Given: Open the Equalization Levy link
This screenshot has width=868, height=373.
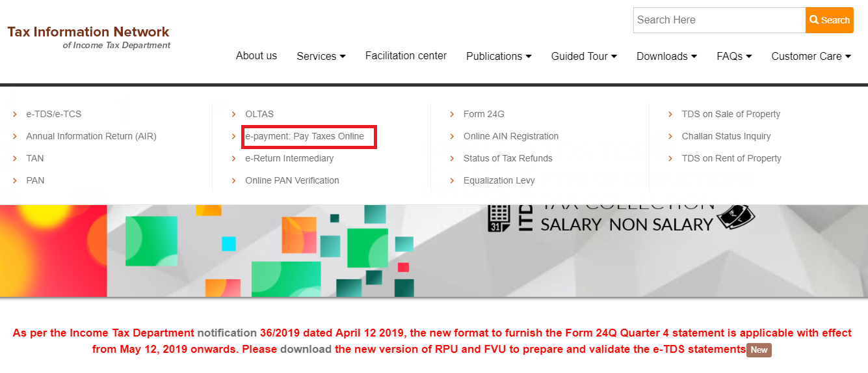Looking at the screenshot, I should [x=499, y=180].
